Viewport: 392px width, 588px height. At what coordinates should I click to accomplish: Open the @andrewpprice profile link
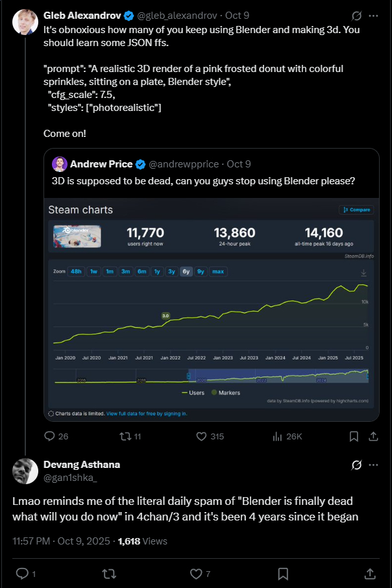tap(190, 164)
